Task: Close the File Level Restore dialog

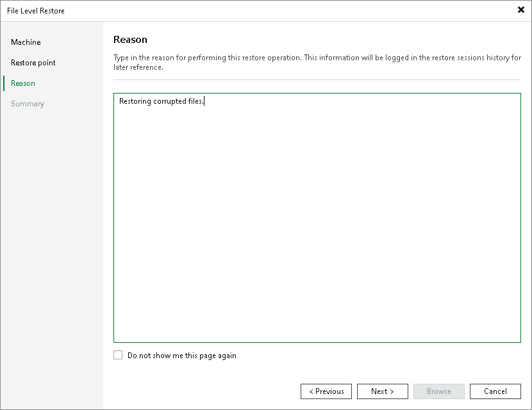Action: click(x=521, y=10)
